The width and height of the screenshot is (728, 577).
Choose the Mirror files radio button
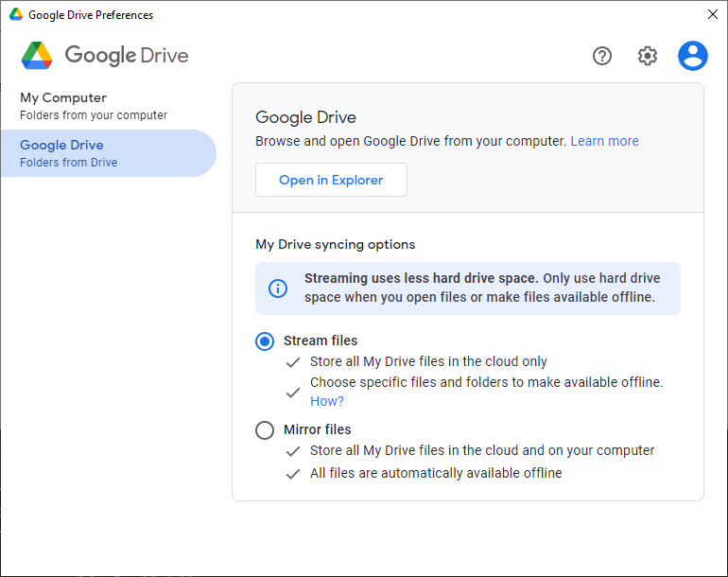coord(265,430)
